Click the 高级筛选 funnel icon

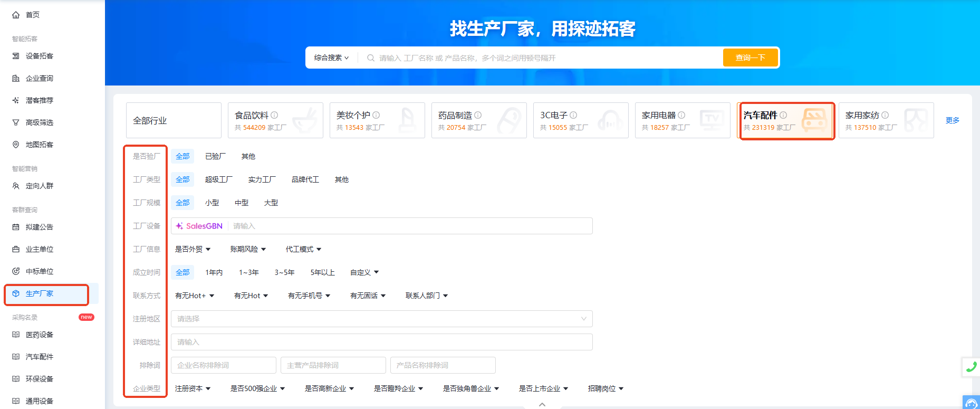pos(16,122)
